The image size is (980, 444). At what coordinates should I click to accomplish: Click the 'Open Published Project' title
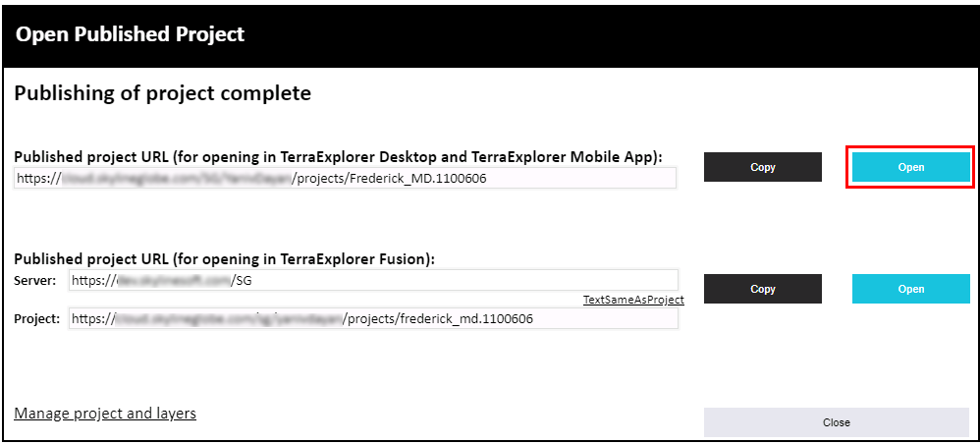tap(130, 33)
